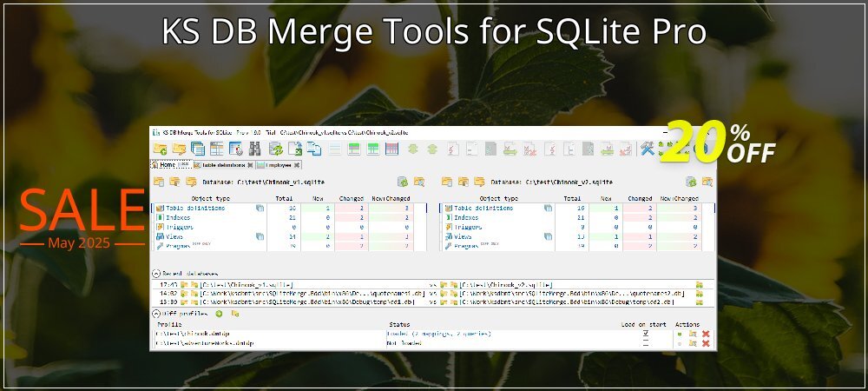This screenshot has width=868, height=391.
Task: Click the folder icon next to Diff profiles header
Action: pos(235,314)
